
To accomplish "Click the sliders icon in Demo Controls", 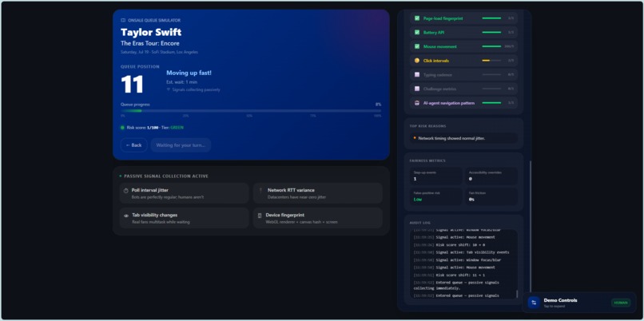I will [534, 303].
